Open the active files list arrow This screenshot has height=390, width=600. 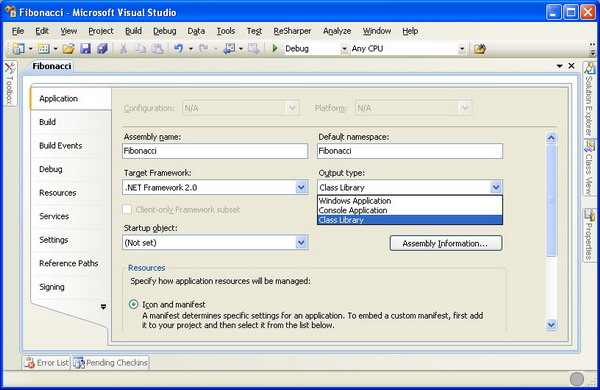click(x=559, y=66)
